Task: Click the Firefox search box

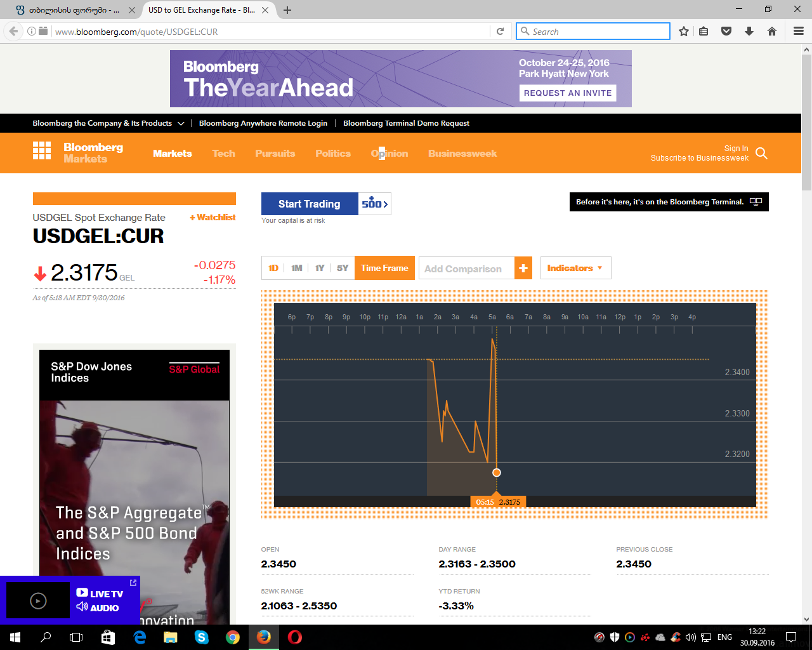Action: (593, 31)
